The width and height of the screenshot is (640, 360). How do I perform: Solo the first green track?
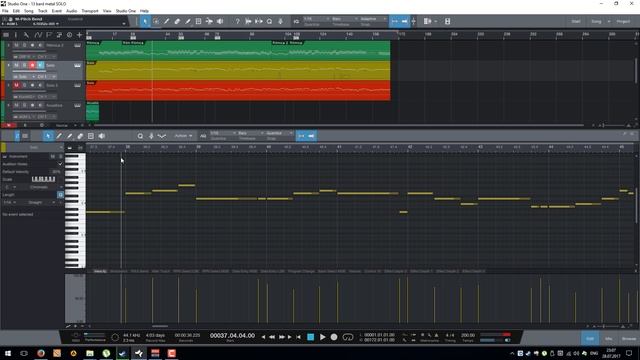[x=24, y=45]
